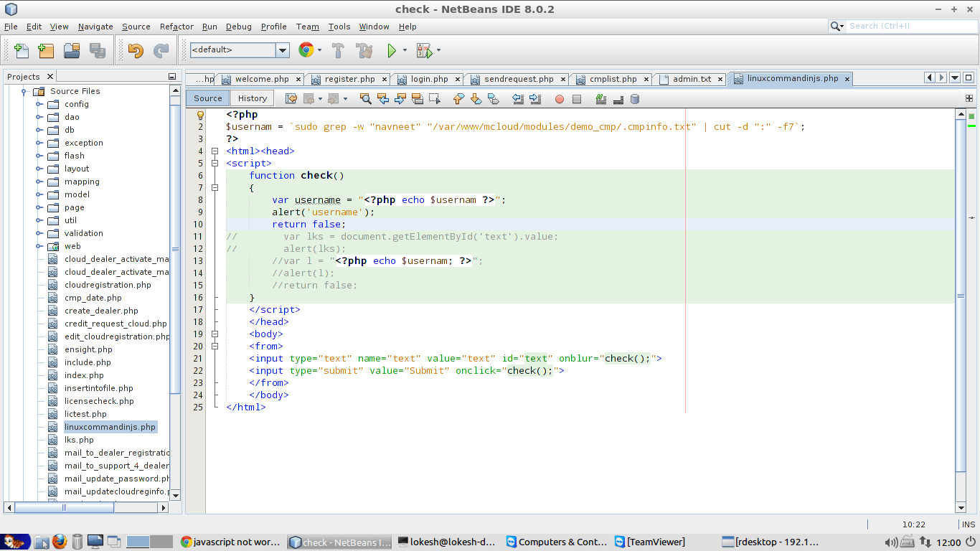Select index.php in project tree
980x551 pixels.
pos(84,375)
